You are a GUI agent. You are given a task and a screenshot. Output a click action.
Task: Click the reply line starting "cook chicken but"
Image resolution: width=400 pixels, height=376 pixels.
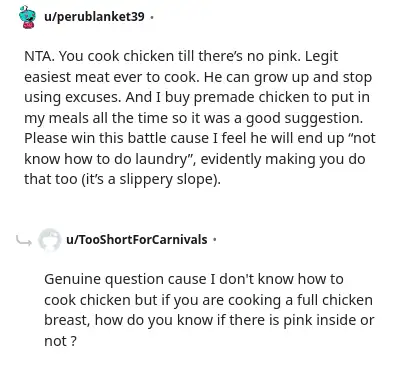point(208,300)
